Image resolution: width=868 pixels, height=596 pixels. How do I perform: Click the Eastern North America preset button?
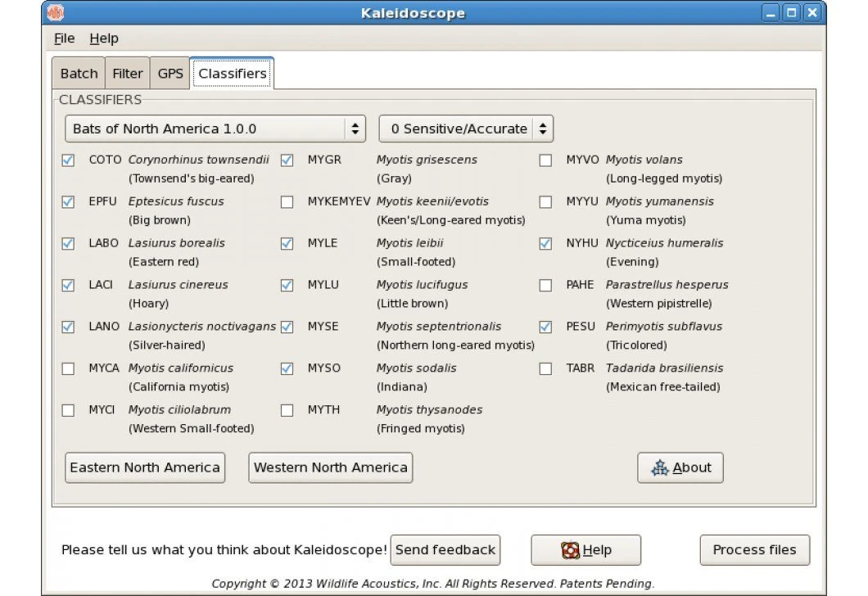click(144, 467)
